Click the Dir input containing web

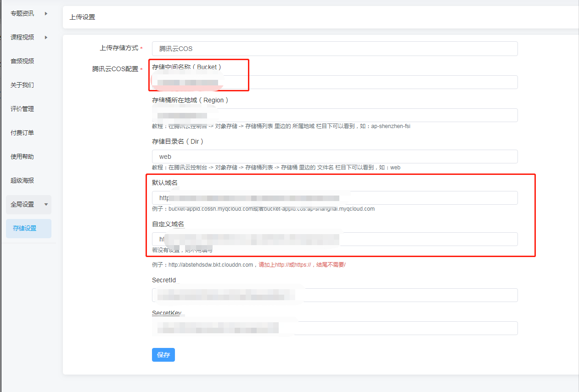(335, 157)
